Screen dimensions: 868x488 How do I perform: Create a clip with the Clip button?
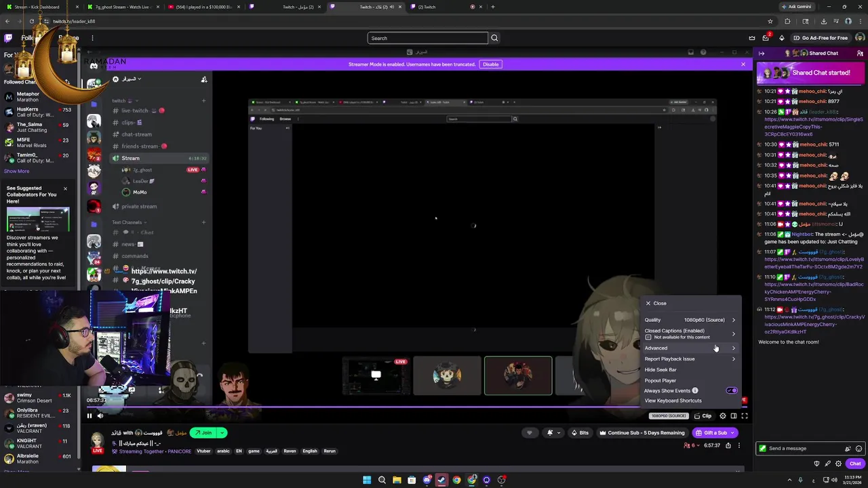(x=703, y=416)
